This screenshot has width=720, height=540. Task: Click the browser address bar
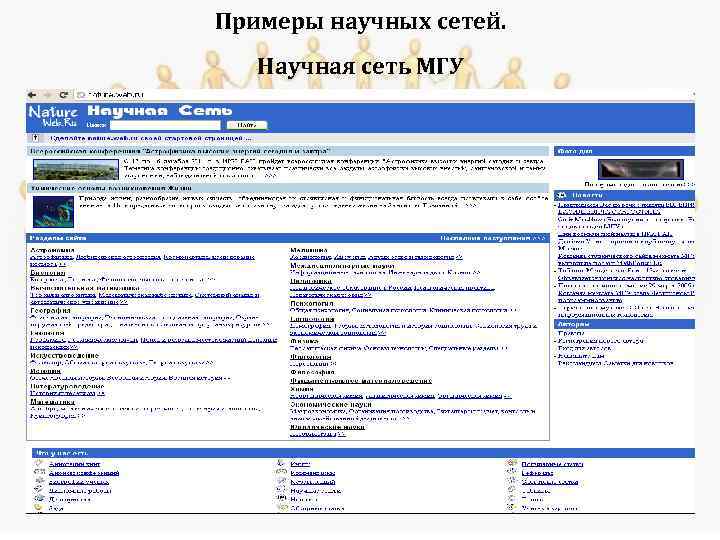click(386, 95)
